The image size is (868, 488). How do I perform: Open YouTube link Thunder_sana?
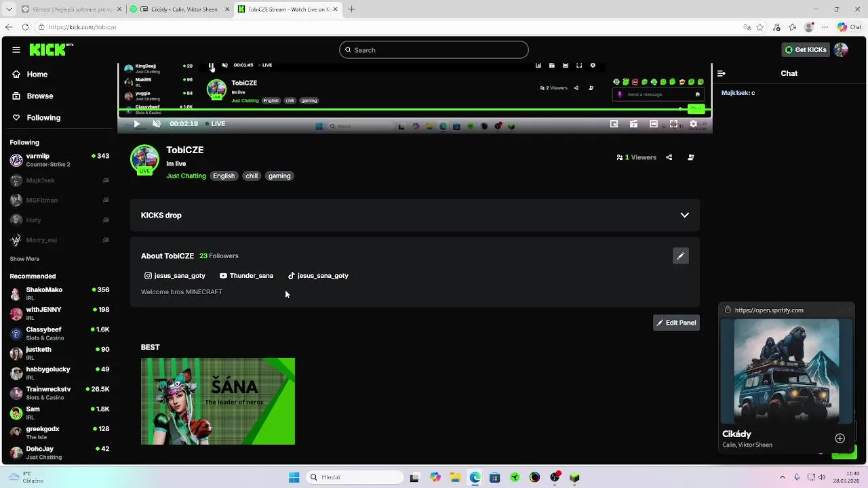[x=246, y=276]
